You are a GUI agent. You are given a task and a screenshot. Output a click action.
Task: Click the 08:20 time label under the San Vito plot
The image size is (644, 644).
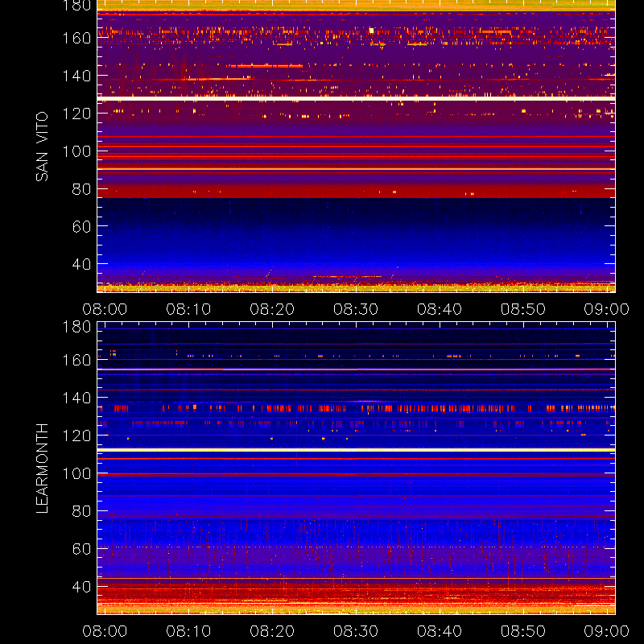[272, 309]
